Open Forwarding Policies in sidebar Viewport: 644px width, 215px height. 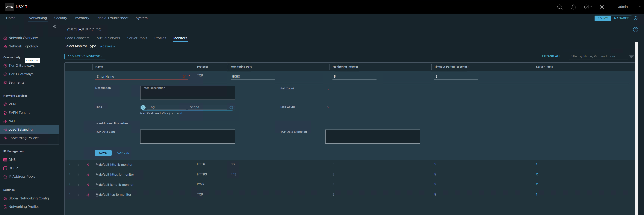click(x=24, y=138)
